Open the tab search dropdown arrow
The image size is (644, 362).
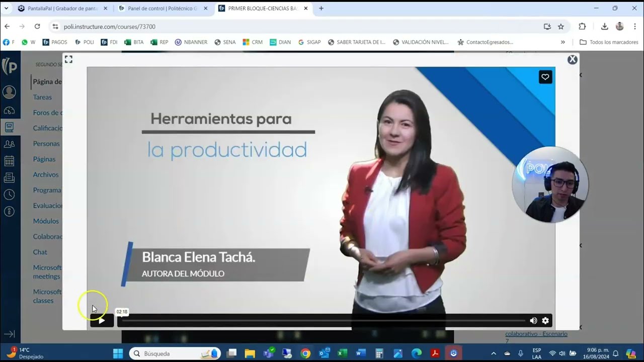[x=6, y=9]
